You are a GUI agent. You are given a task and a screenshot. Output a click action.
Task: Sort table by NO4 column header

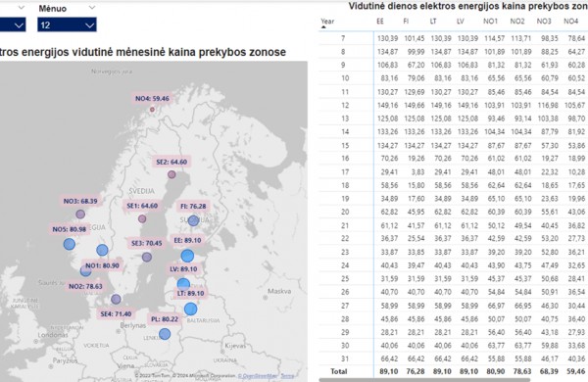point(570,22)
